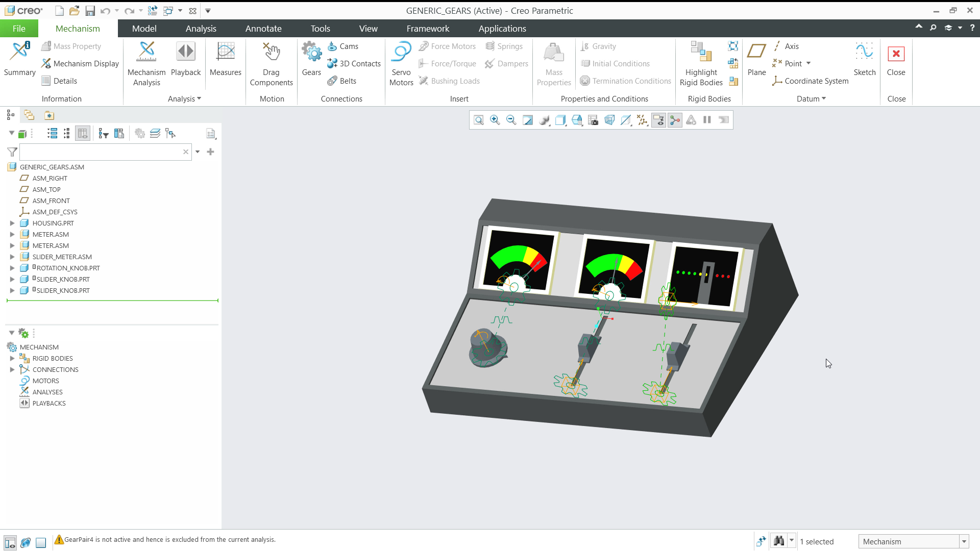Create a datum Plane
Viewport: 980px width, 551px height.
[x=756, y=59]
